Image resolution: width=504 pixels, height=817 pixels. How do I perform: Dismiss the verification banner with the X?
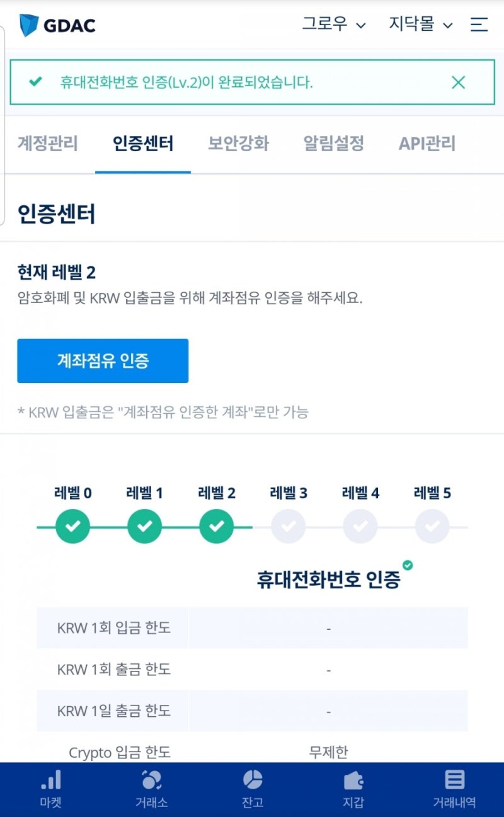(458, 82)
